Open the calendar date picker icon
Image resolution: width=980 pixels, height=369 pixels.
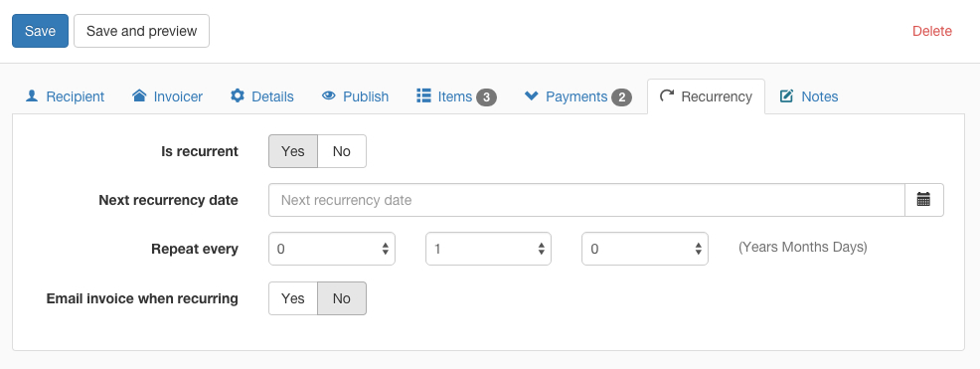923,200
